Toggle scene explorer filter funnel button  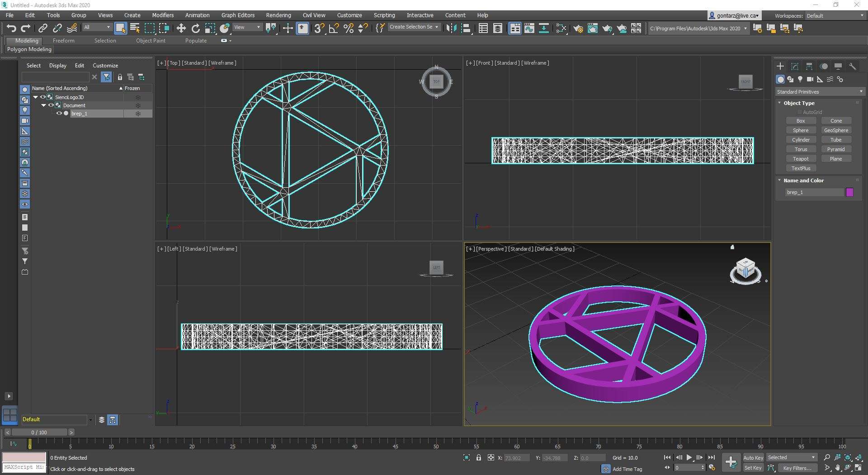[106, 77]
